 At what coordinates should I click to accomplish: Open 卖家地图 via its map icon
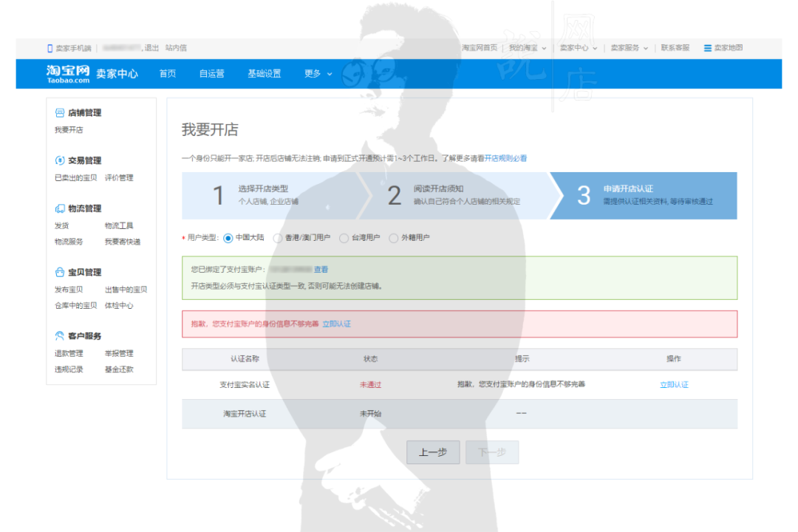coord(707,47)
